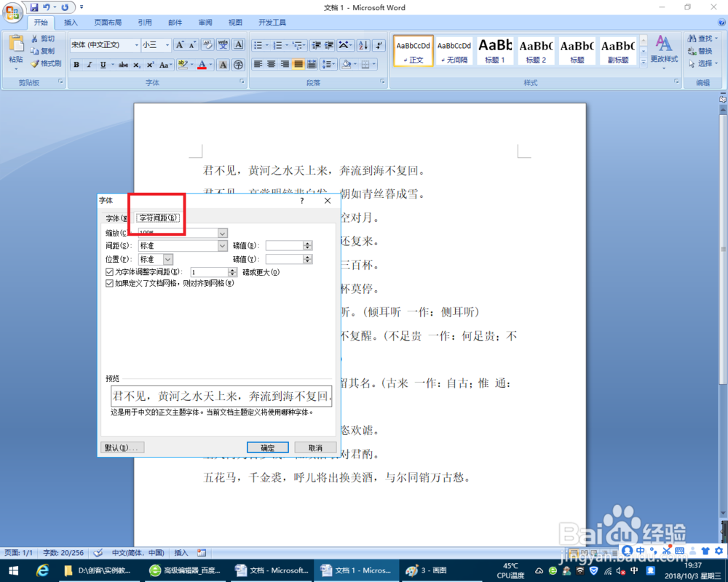The width and height of the screenshot is (728, 582).
Task: Toggle Bold formatting in the ribbon
Action: click(76, 65)
